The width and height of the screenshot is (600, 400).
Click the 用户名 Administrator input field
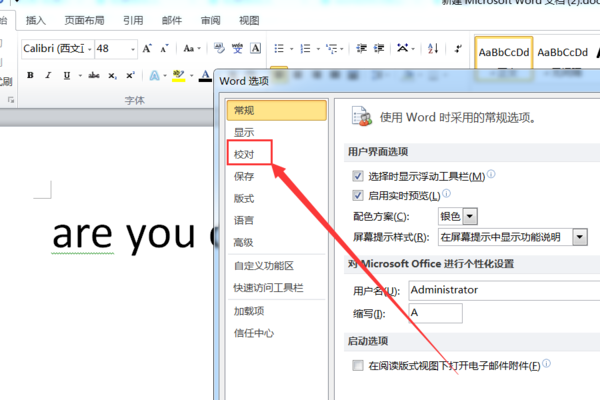tap(504, 290)
